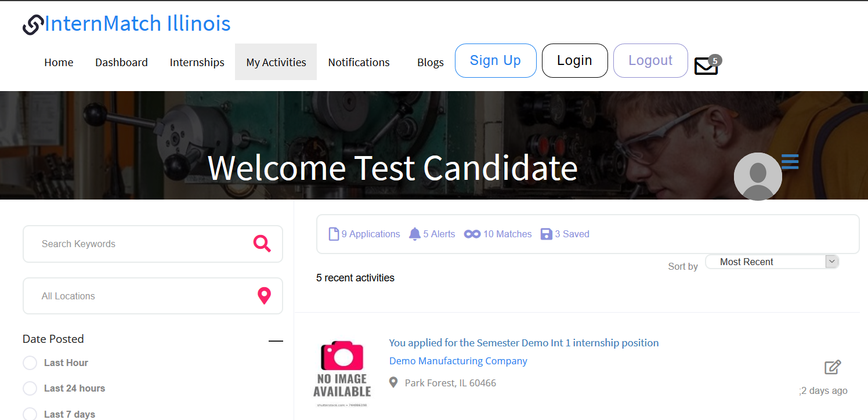
Task: Open the Notifications menu item
Action: pos(359,62)
